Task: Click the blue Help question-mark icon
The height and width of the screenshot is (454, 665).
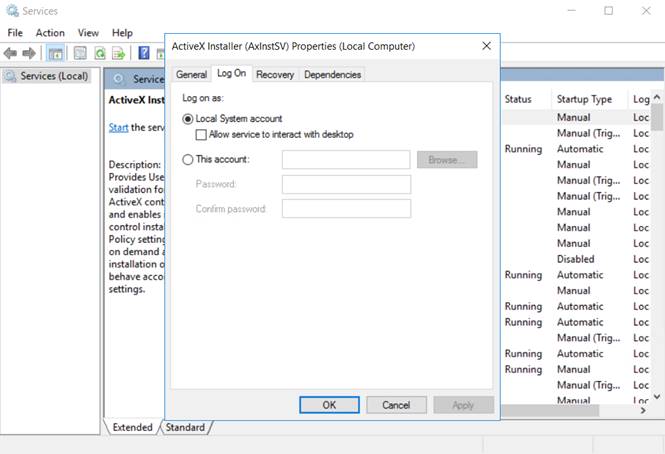Action: coord(144,53)
